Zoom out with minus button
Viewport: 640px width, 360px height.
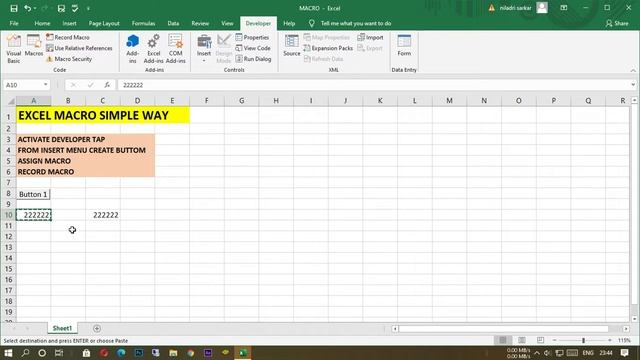555,340
